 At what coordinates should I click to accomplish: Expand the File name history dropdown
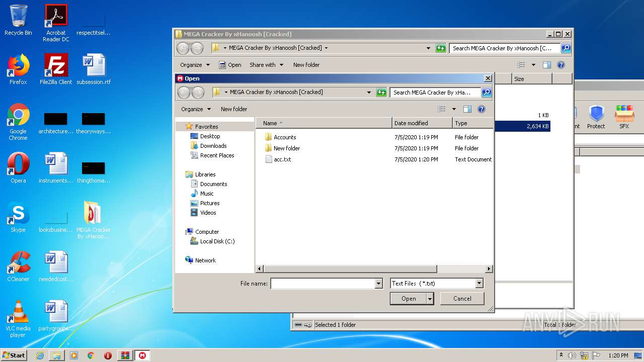pyautogui.click(x=379, y=284)
